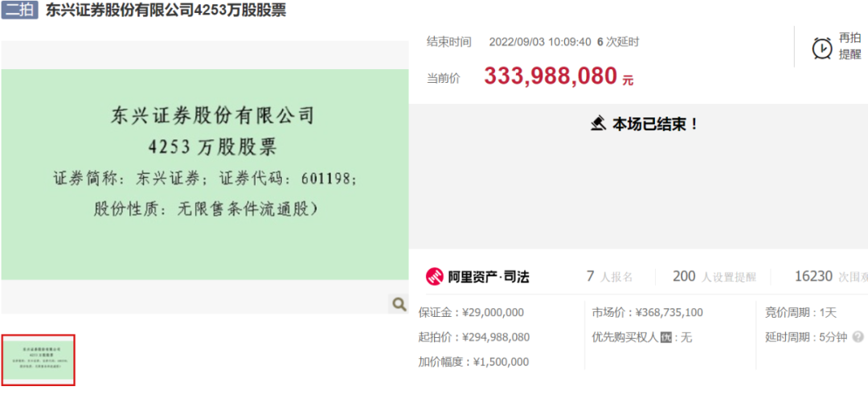This screenshot has width=868, height=399.
Task: Click the 二拍 auction round tag
Action: [x=19, y=10]
